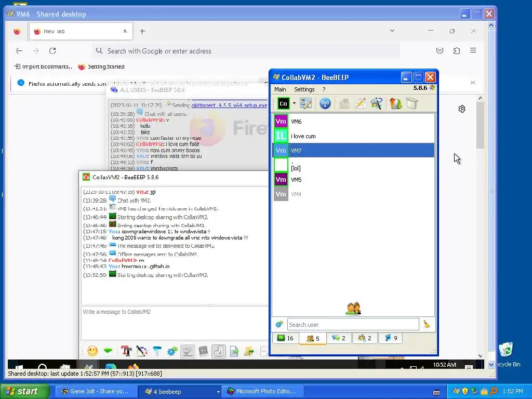Open the font T icon in chat toolbar

126,351
